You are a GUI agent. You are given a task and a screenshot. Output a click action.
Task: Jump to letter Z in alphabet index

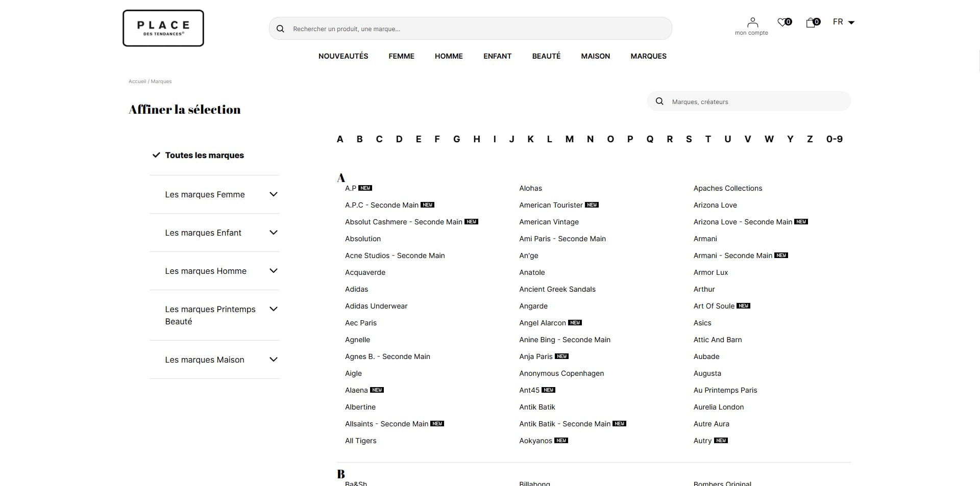[x=810, y=139]
